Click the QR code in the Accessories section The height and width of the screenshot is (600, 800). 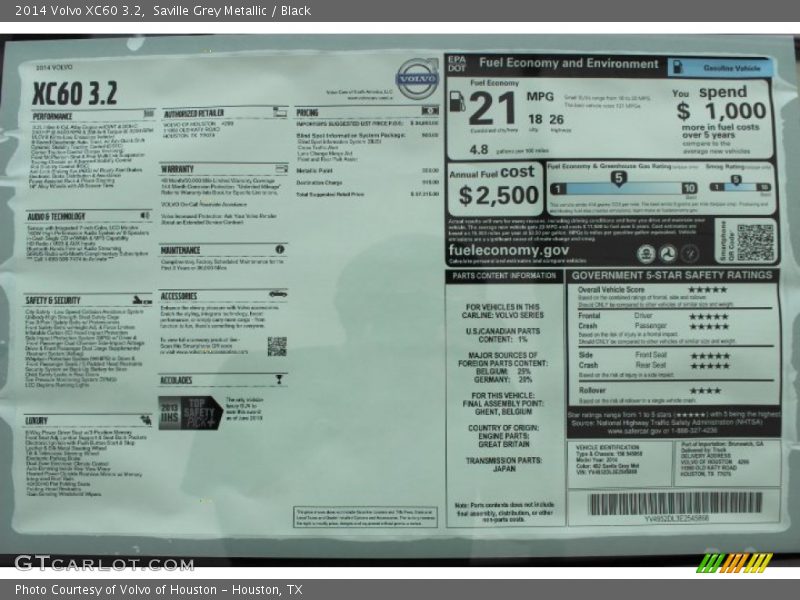(277, 346)
